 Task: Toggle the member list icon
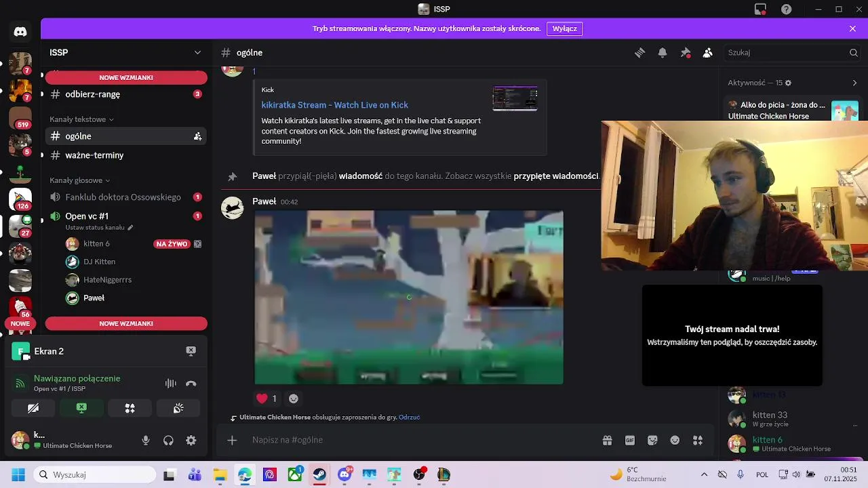click(708, 53)
